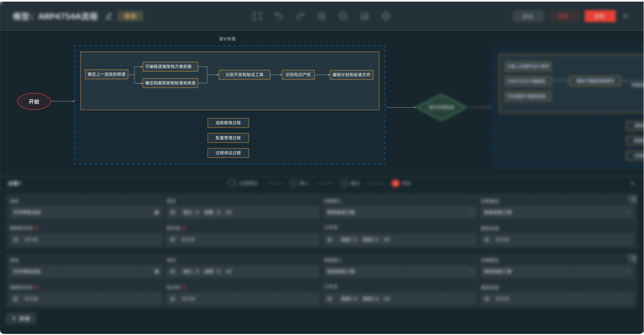The width and height of the screenshot is (644, 335).
Task: Click the 设计阶段 stage label
Action: (x=227, y=39)
